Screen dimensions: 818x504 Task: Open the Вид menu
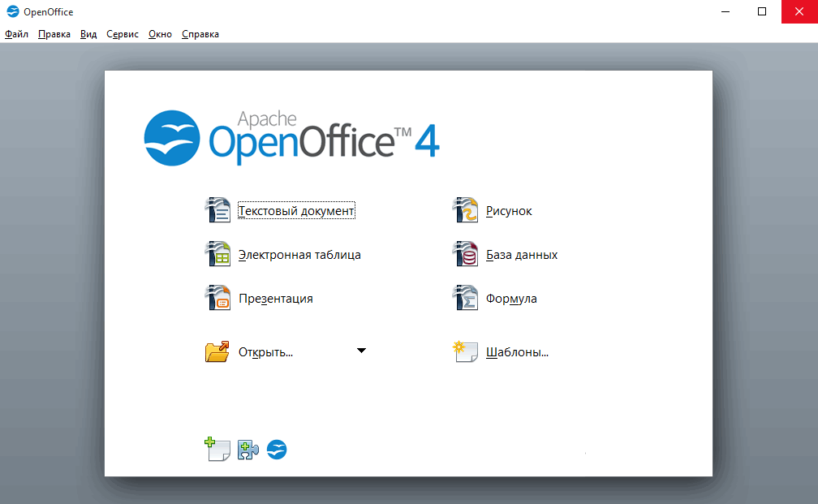tap(88, 34)
